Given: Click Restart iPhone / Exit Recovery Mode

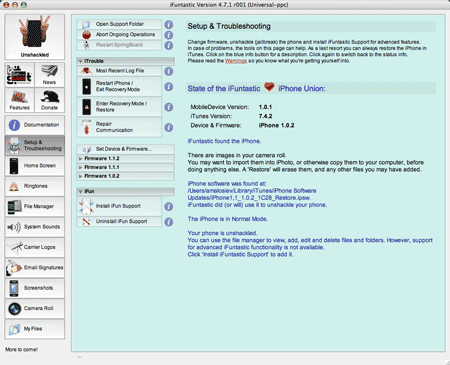Looking at the screenshot, I should point(119,86).
